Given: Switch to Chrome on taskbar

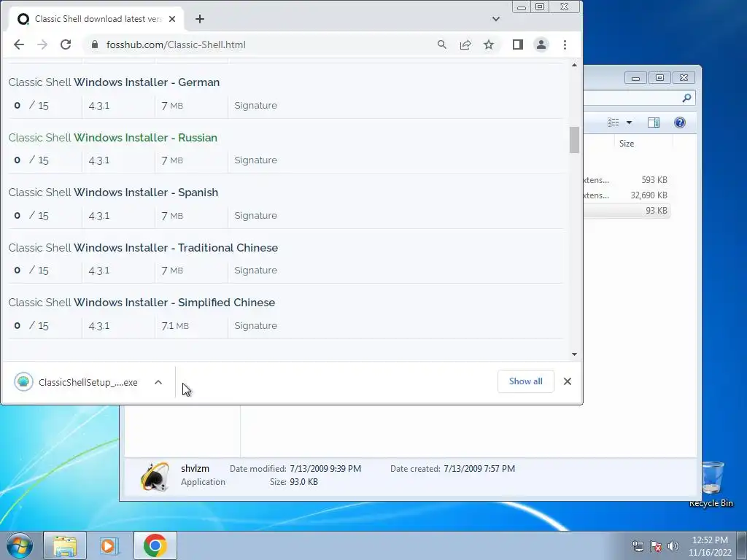Looking at the screenshot, I should pyautogui.click(x=155, y=545).
